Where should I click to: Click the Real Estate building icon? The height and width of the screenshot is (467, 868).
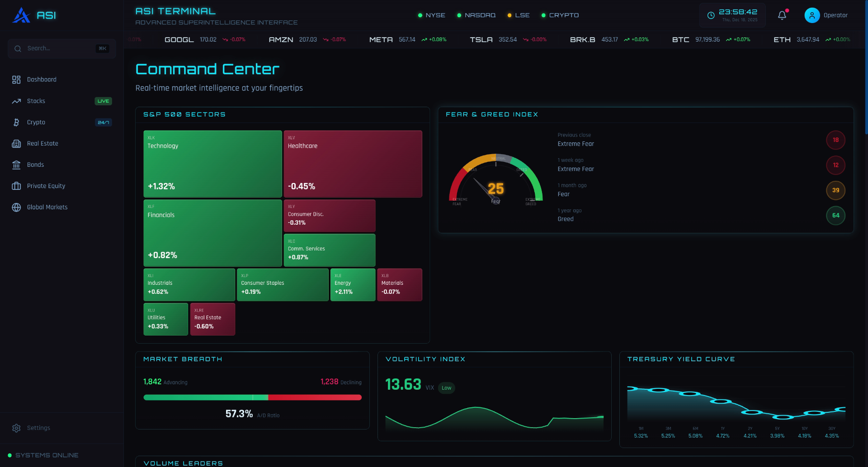click(x=16, y=144)
